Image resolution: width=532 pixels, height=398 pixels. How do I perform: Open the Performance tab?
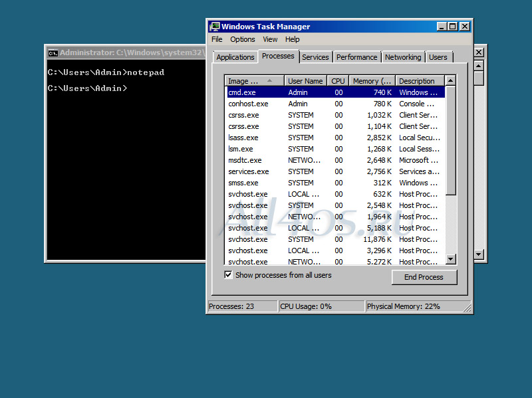(x=356, y=57)
